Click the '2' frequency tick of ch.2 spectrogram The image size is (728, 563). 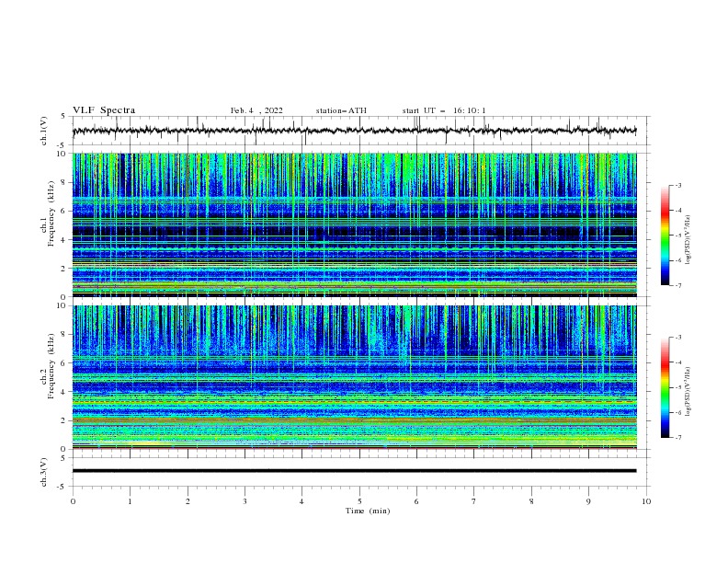pyautogui.click(x=64, y=420)
